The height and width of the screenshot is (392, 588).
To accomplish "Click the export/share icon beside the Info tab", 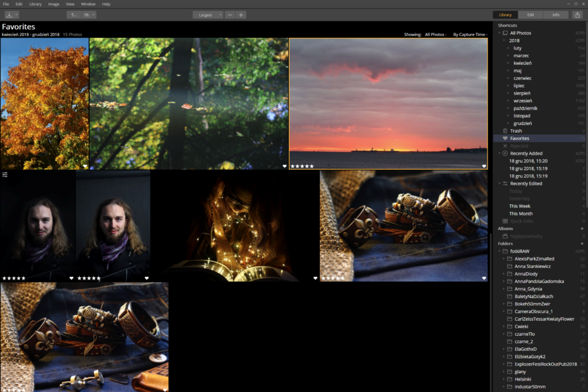I will point(578,14).
